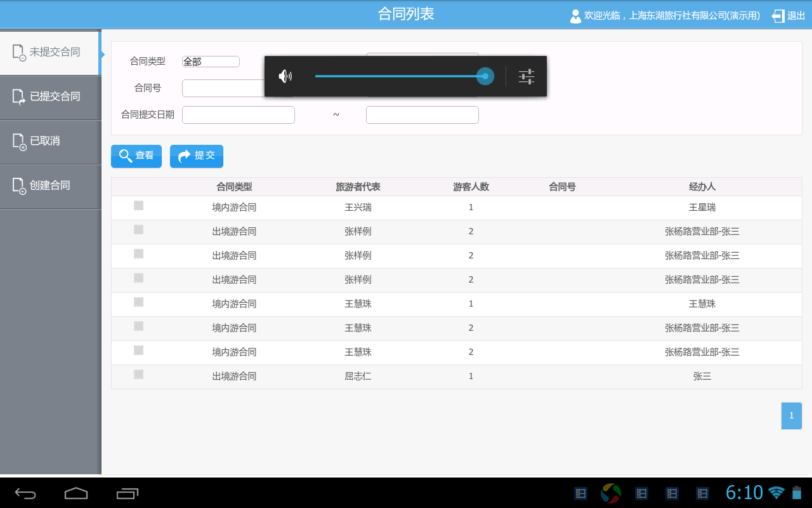Screen dimensions: 812x508
Task: Click the 屈志仁 tourist representative cell
Action: coord(358,377)
